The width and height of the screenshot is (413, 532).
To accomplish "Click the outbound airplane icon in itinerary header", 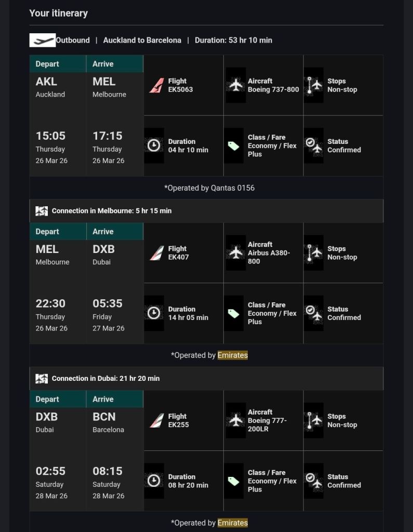I will click(x=42, y=40).
